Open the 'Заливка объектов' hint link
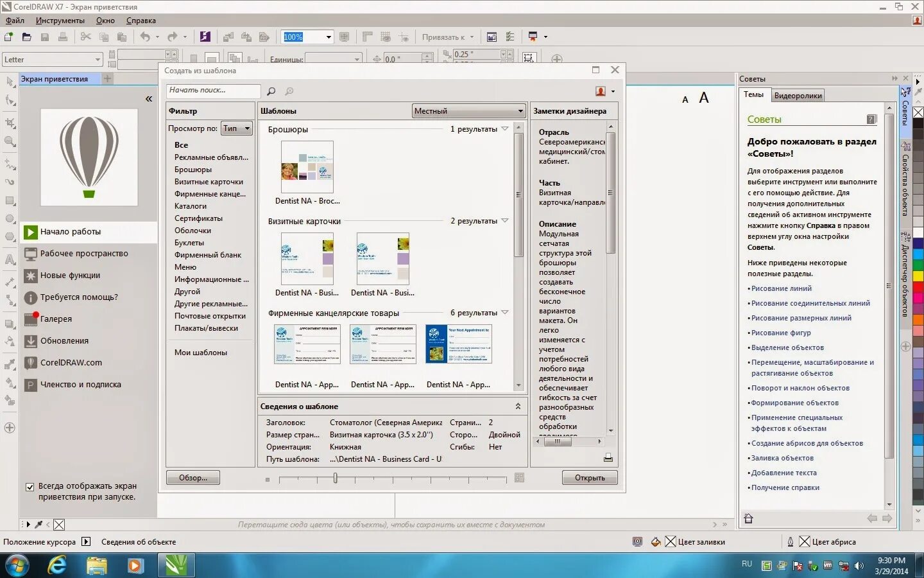This screenshot has width=924, height=578. pos(782,459)
